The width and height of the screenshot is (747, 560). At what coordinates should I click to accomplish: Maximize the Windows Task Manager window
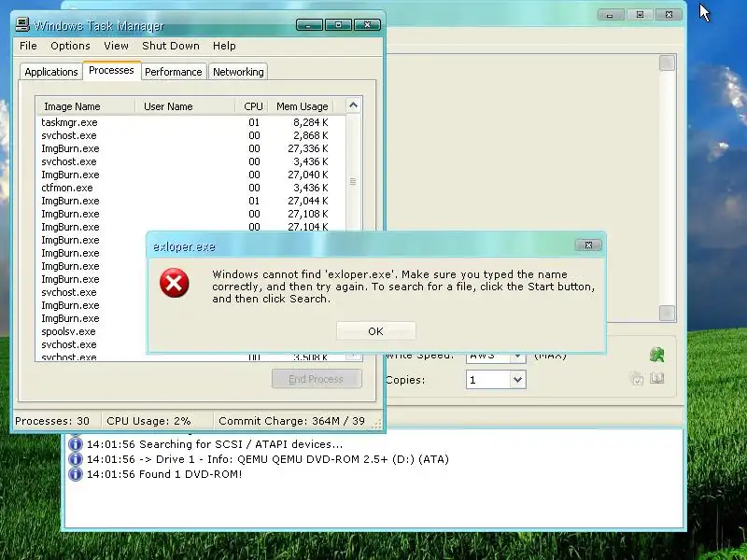point(338,25)
